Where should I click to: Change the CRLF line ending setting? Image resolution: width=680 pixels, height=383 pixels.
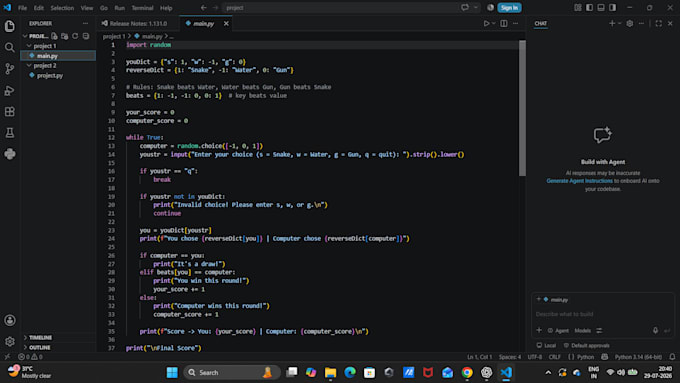coord(554,357)
